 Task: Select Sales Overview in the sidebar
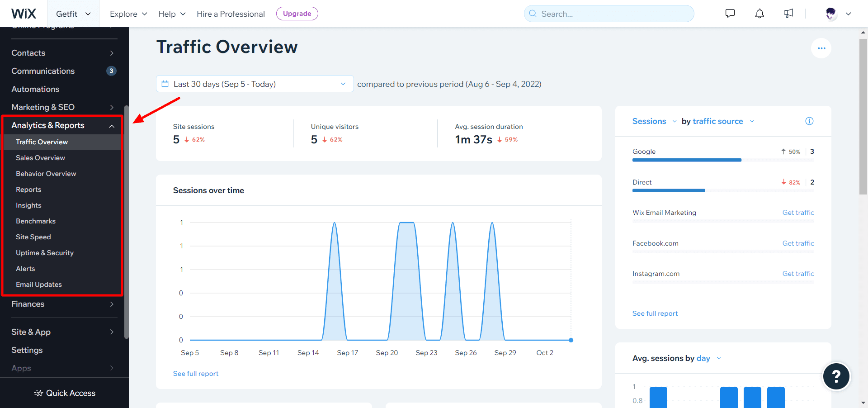pos(40,158)
